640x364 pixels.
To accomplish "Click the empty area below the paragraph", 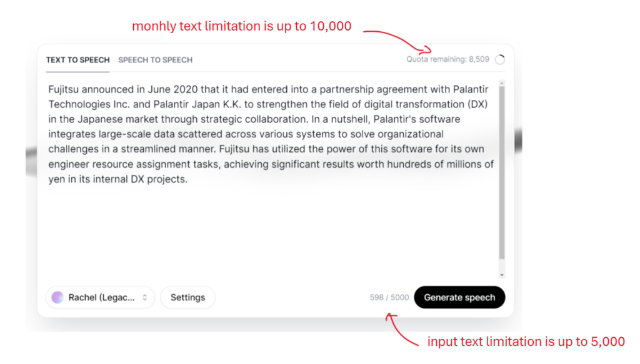I will pos(269,231).
